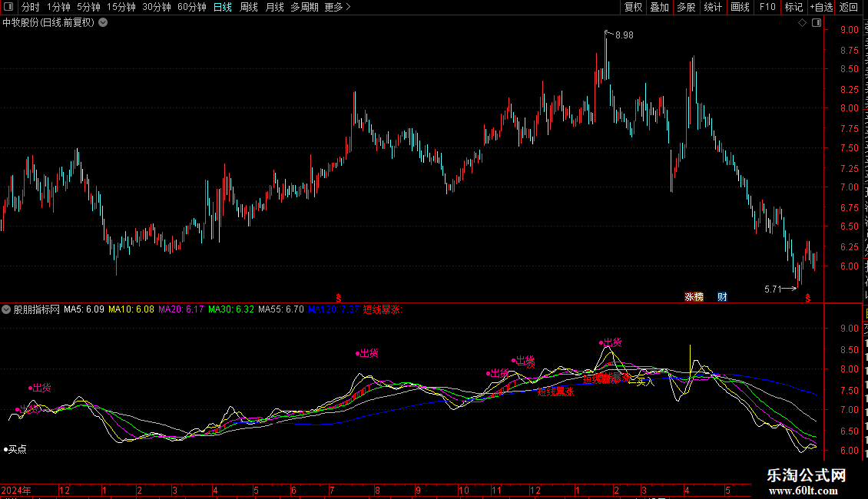Screen dimensions: 868x499
Task: Click the 叠加 overlay button
Action: (659, 7)
